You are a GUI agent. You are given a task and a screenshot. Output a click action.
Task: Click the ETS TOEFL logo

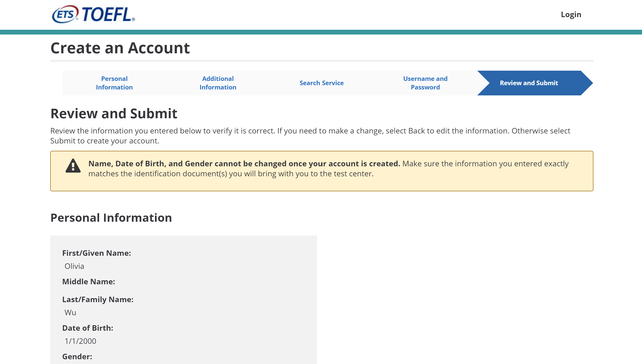tap(93, 14)
